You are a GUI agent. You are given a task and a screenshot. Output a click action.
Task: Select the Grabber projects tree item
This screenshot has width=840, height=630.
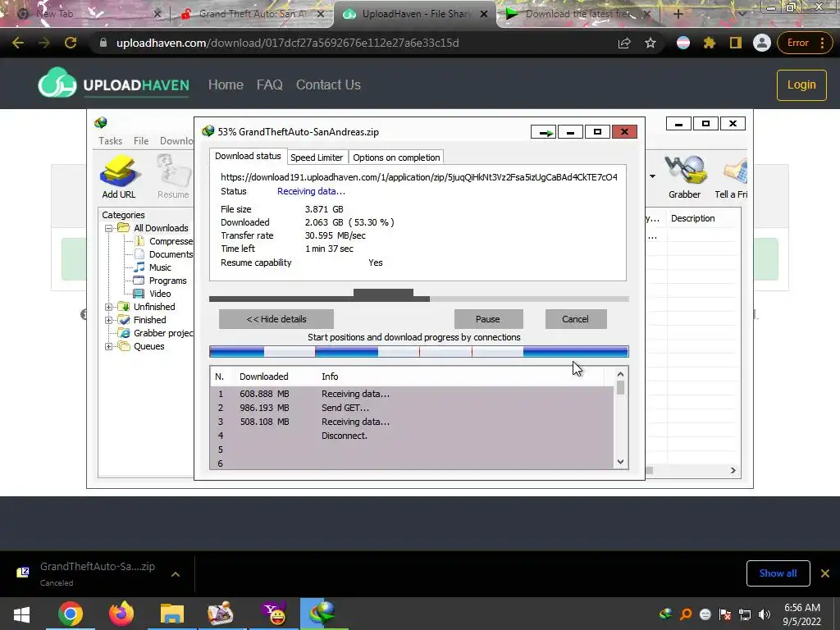tap(157, 333)
